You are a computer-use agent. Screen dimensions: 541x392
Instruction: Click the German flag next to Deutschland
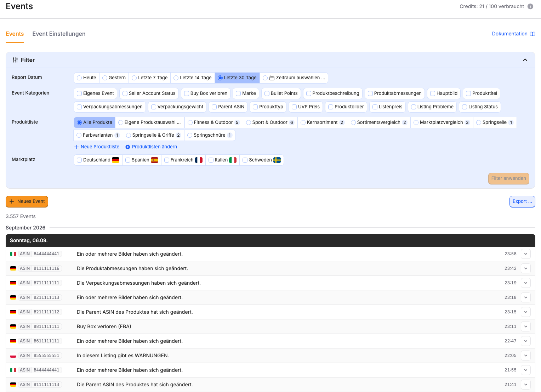pyautogui.click(x=116, y=160)
